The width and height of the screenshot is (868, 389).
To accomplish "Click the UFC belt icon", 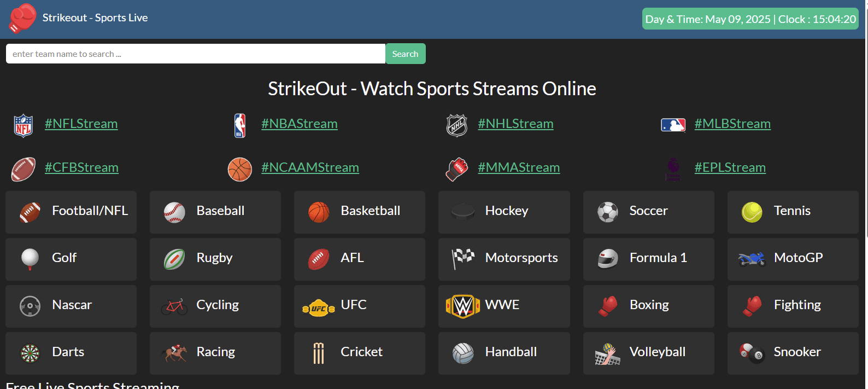I will pos(319,308).
